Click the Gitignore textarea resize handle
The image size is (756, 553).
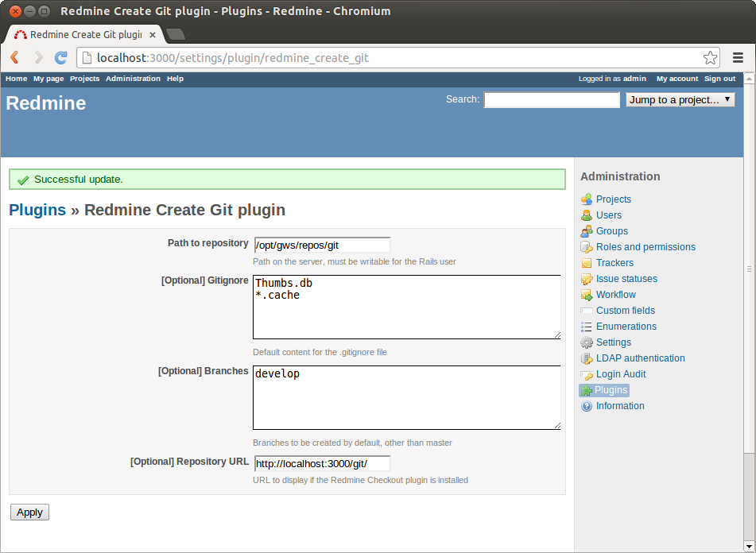click(x=557, y=335)
